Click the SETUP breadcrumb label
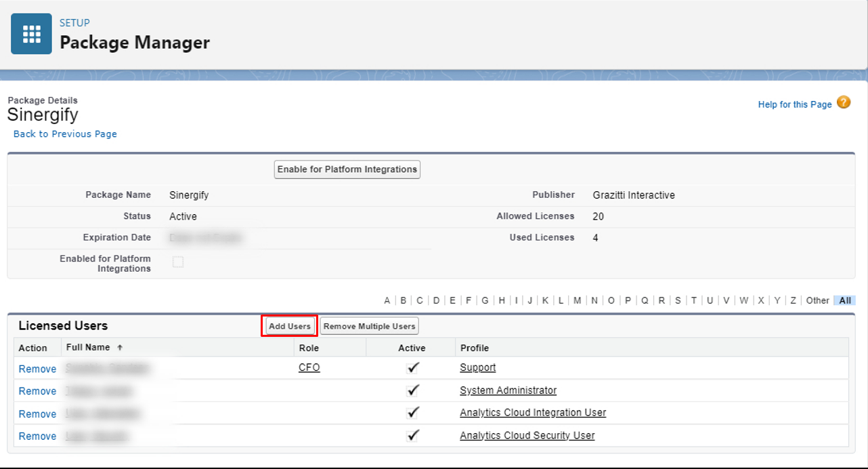This screenshot has width=868, height=469. pos(74,23)
